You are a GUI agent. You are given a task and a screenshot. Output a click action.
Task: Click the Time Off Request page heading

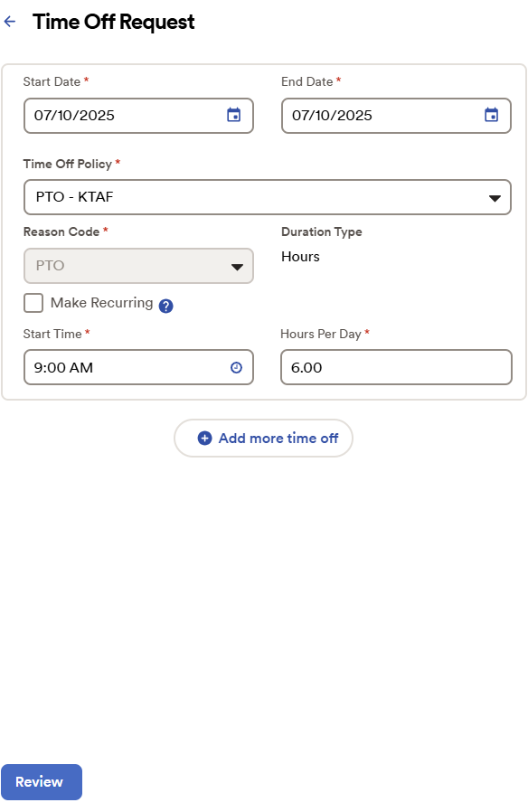(x=113, y=23)
